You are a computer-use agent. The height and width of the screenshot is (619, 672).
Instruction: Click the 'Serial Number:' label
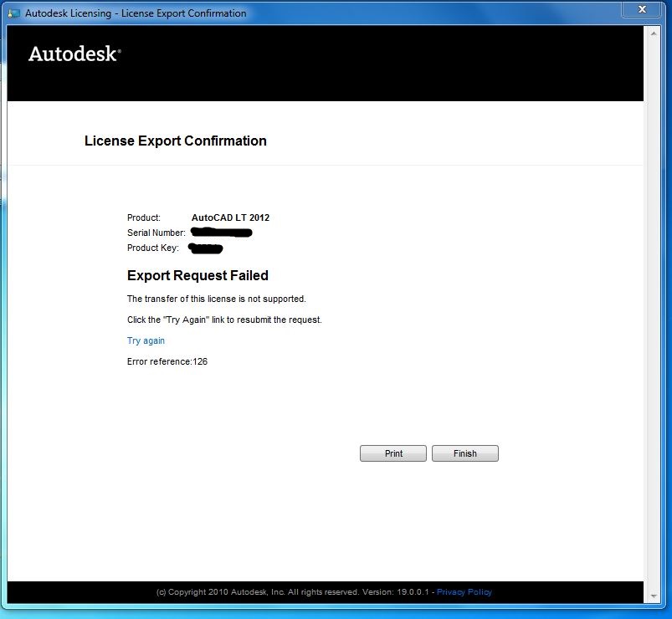coord(156,233)
